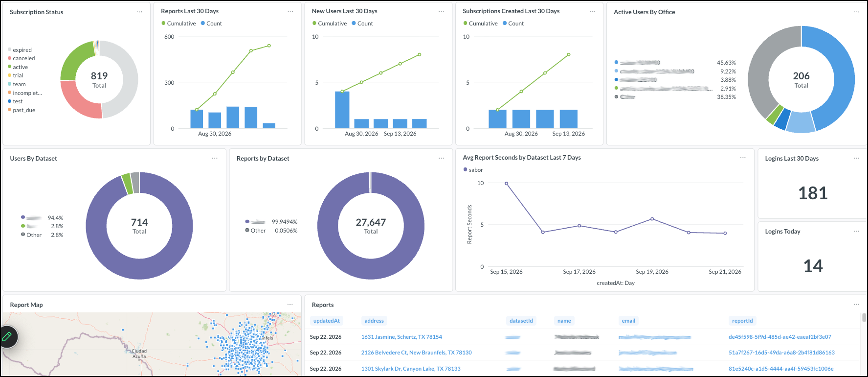
Task: Toggle the active legend item
Action: click(18, 67)
